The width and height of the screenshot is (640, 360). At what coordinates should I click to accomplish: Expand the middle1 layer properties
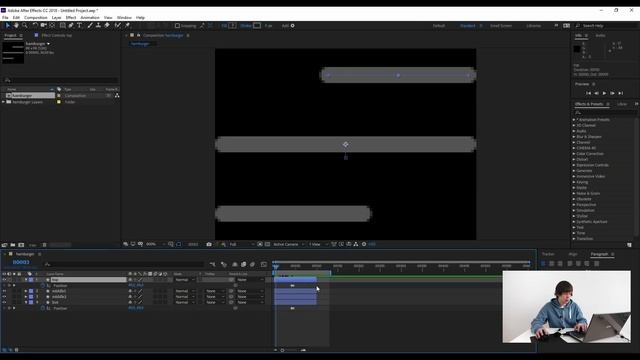coord(26,291)
